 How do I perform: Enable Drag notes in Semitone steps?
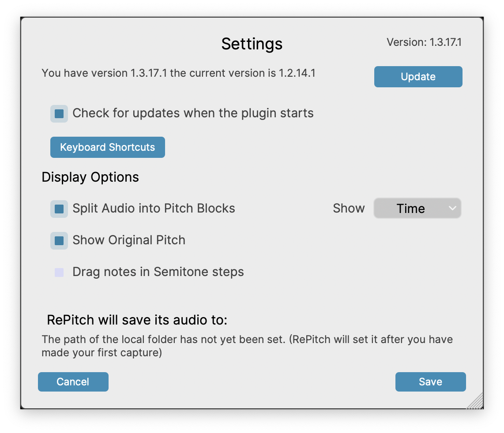[59, 272]
